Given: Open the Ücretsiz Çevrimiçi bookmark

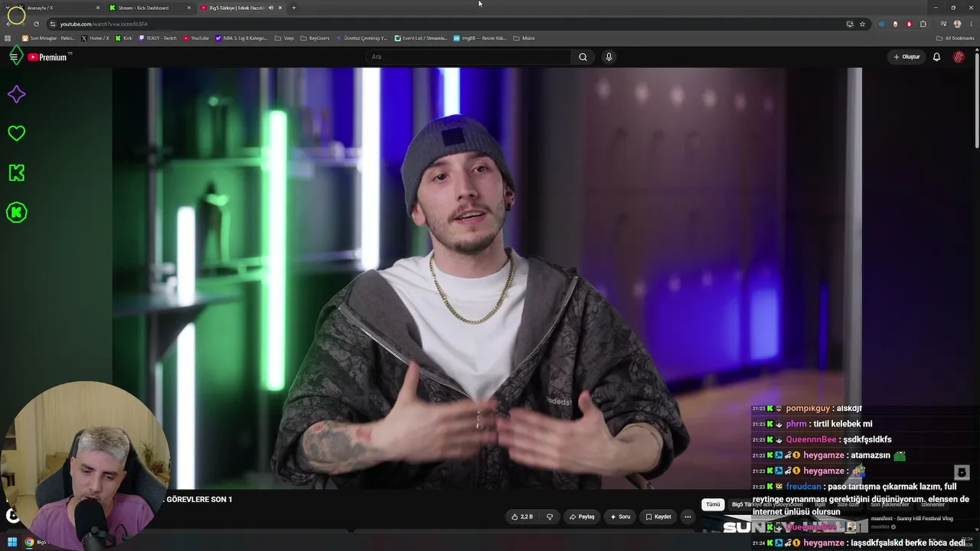Looking at the screenshot, I should [362, 38].
